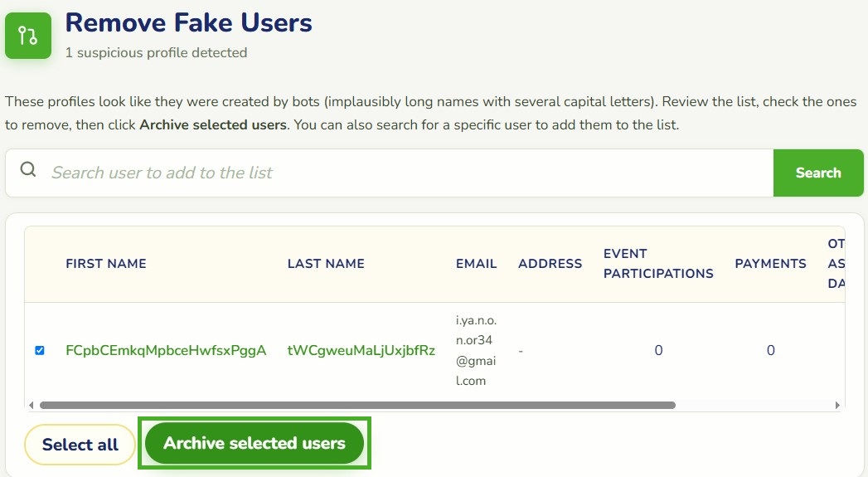Click the i.ya.n.o.n.or34@gmail.com email cell

[x=476, y=351]
